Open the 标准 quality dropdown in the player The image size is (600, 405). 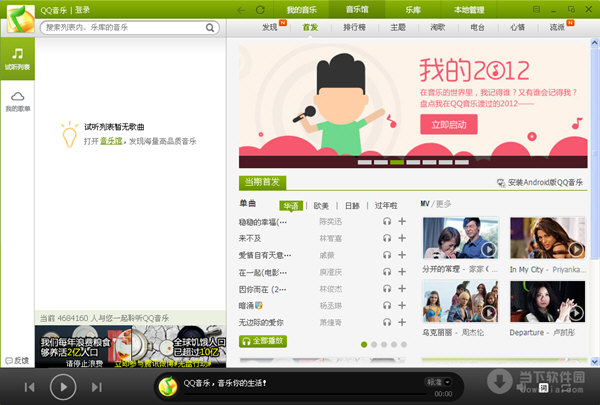[x=439, y=382]
